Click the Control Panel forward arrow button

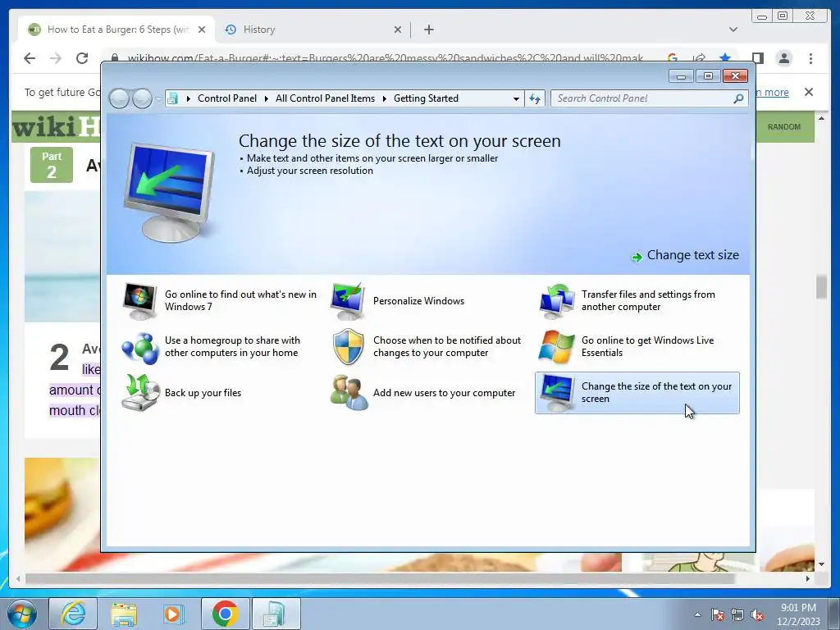142,98
